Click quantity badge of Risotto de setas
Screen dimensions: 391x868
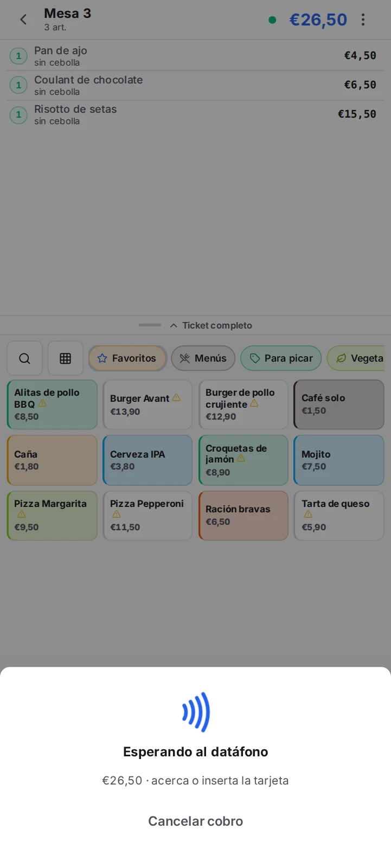pos(18,114)
